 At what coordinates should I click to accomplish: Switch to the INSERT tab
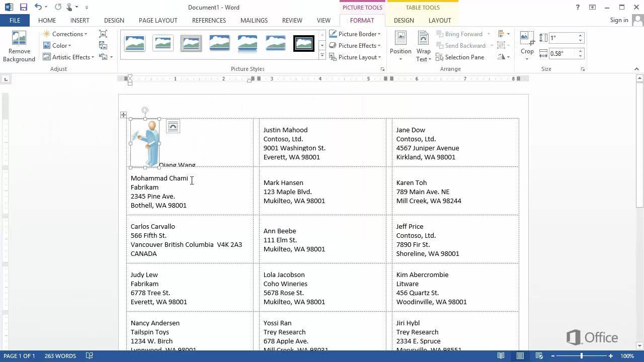pos(80,20)
